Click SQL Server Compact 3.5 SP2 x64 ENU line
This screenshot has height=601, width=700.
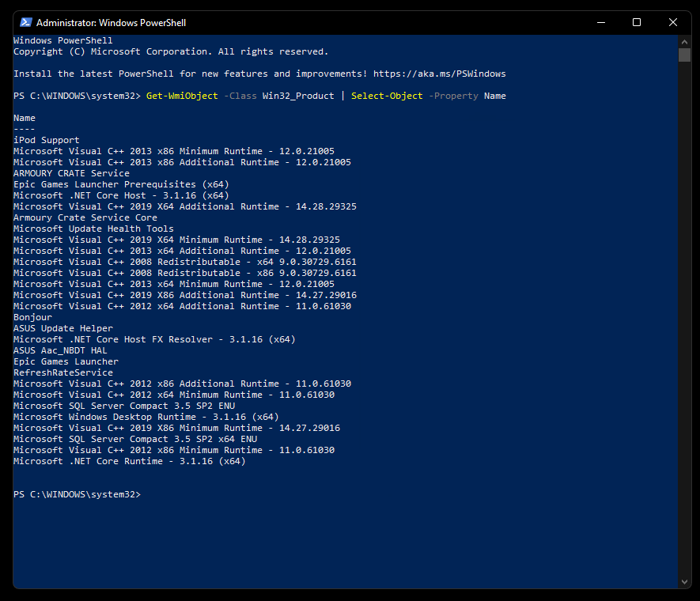coord(135,439)
